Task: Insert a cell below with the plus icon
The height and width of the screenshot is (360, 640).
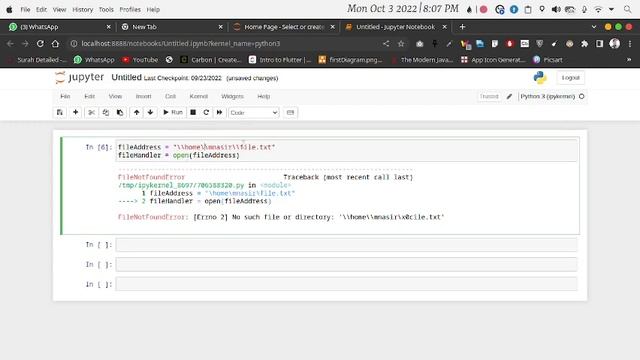Action: (x=76, y=112)
